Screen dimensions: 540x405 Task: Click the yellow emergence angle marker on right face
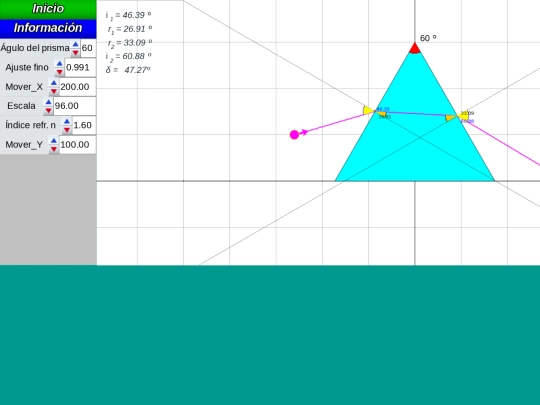pos(464,115)
